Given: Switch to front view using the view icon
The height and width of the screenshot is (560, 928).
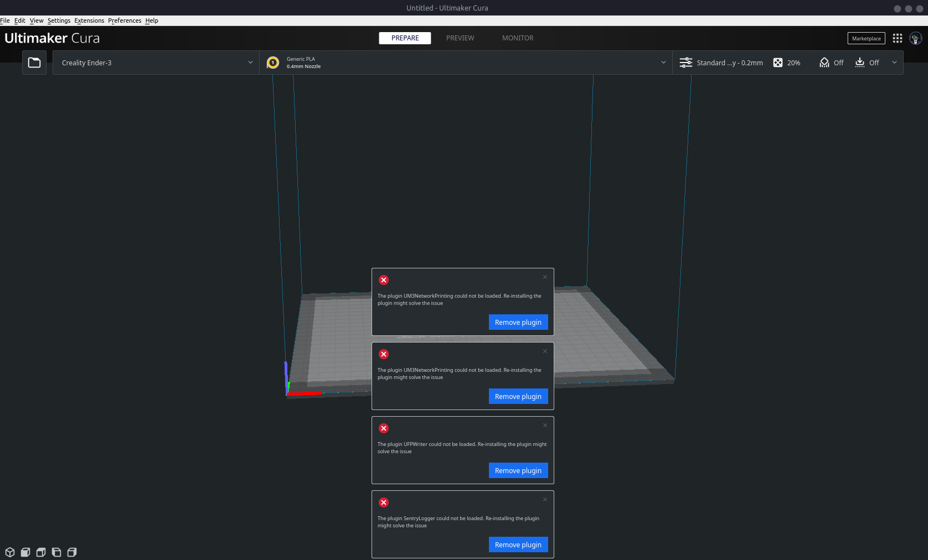Looking at the screenshot, I should coord(25,552).
